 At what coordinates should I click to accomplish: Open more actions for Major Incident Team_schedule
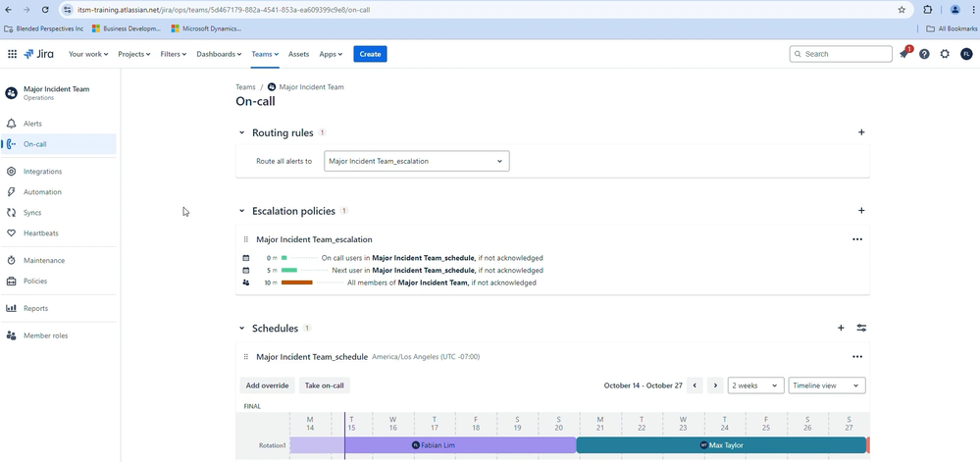click(x=856, y=357)
